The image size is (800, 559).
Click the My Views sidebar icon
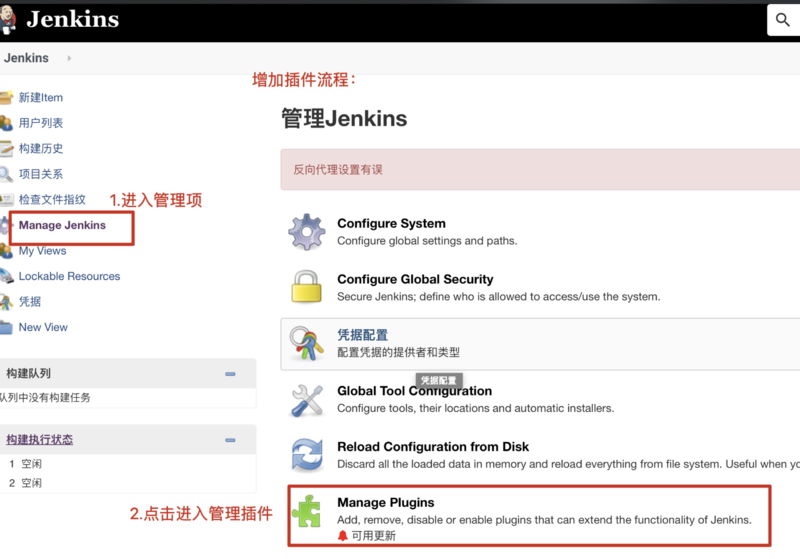[x=6, y=251]
